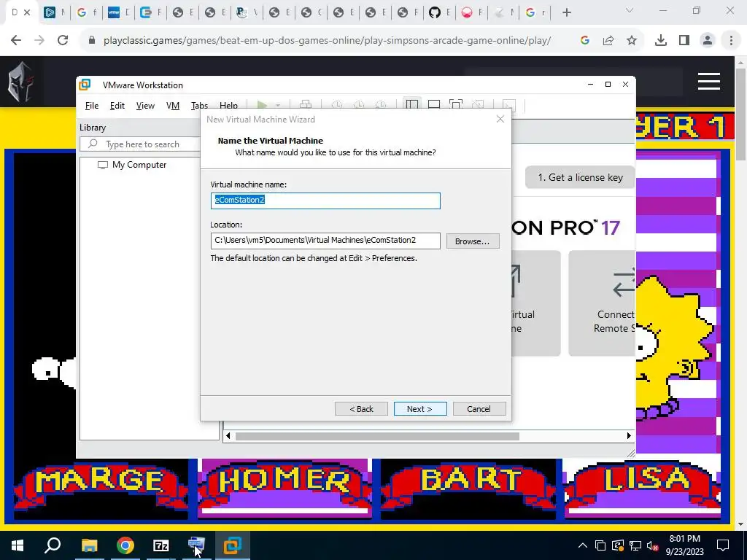
Task: Open the VM menu
Action: click(x=172, y=106)
